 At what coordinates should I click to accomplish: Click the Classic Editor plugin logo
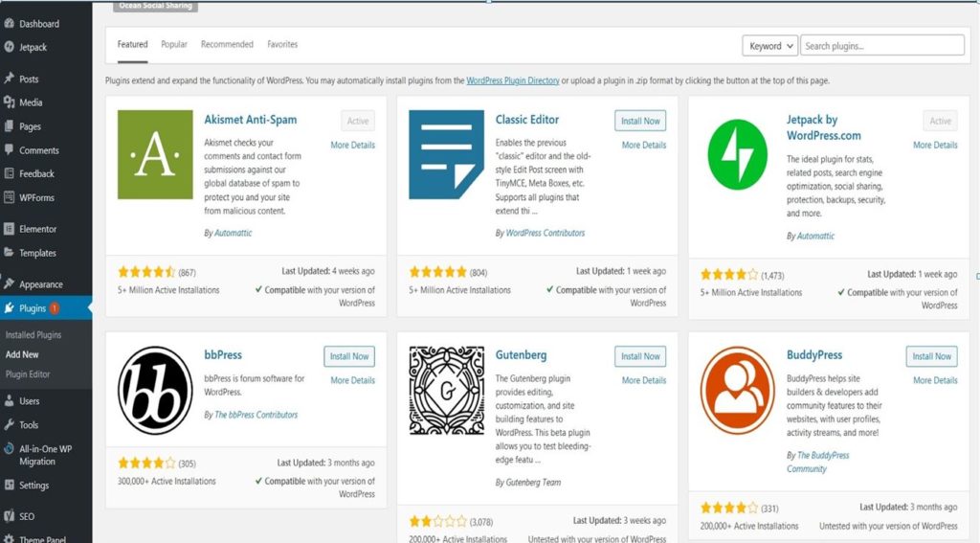(446, 154)
